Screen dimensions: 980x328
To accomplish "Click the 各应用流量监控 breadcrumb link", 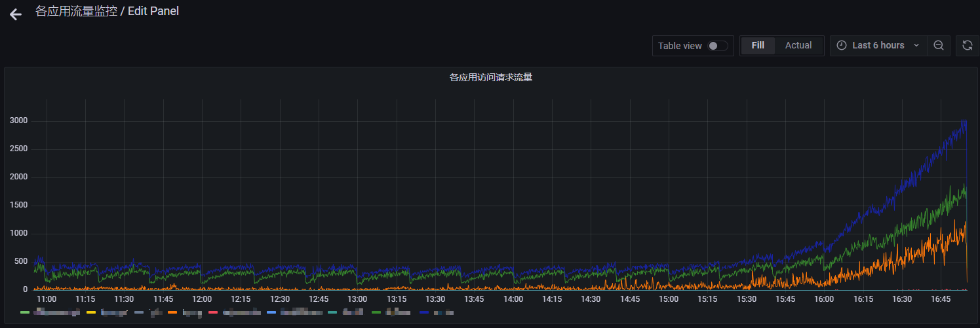I will coord(76,11).
